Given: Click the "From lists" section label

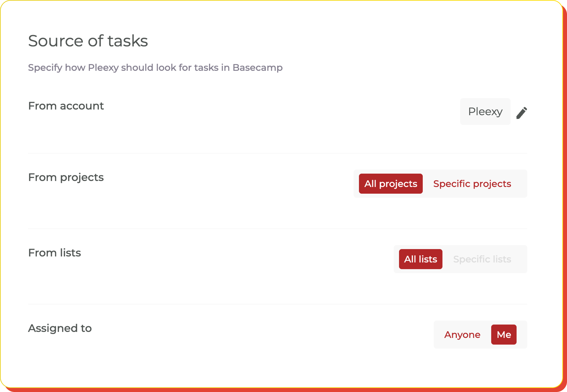Looking at the screenshot, I should pyautogui.click(x=54, y=253).
